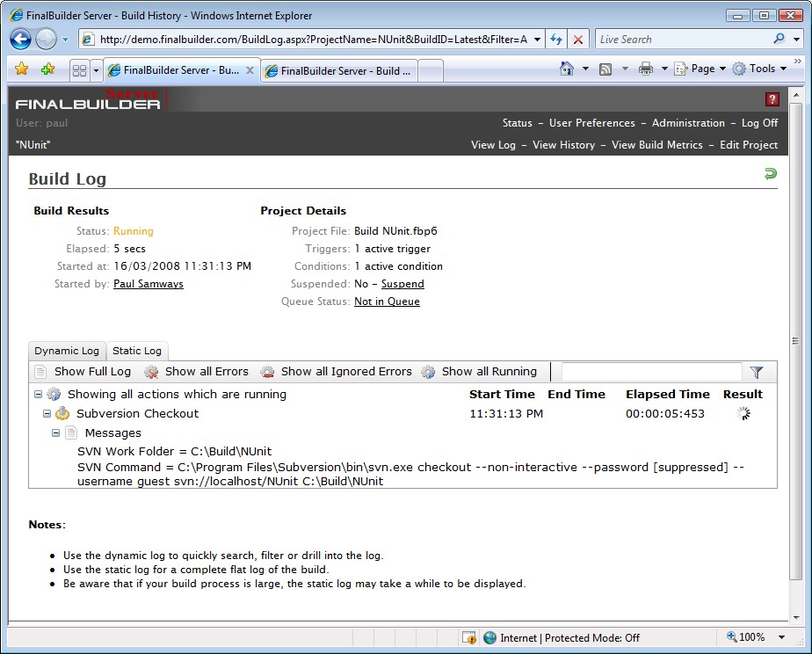Open the Page menu dropdown
Screen dimensions: 812x654
[x=700, y=69]
